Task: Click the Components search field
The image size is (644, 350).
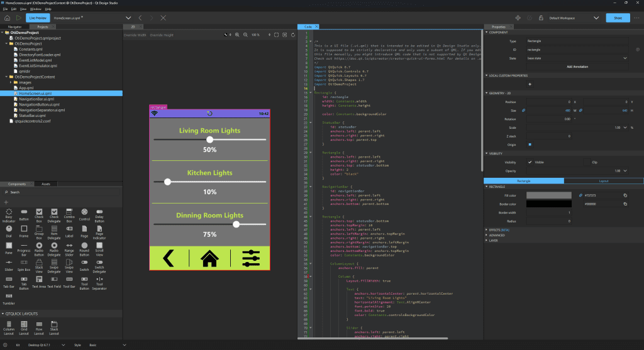Action: (x=62, y=192)
